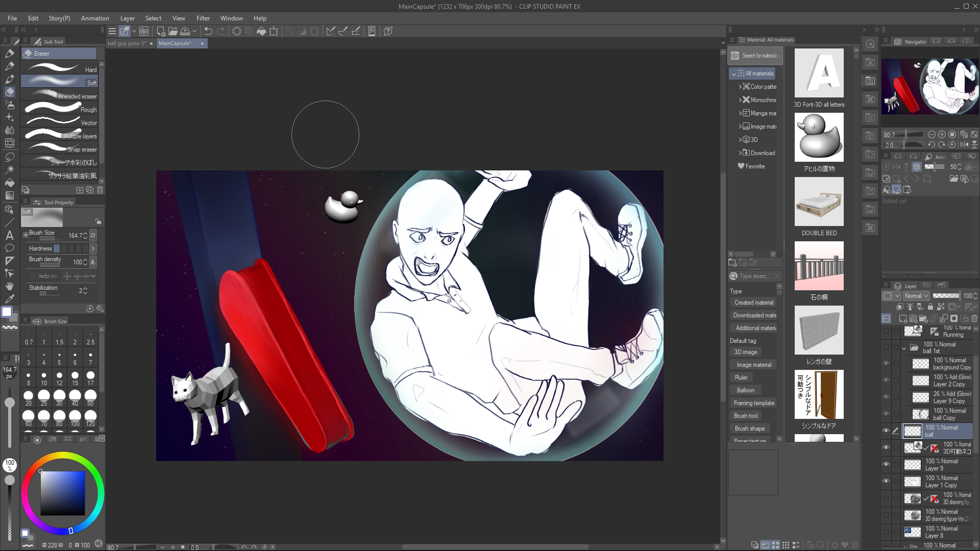
Task: Open the layer blending mode Normal dropdown
Action: coord(916,296)
